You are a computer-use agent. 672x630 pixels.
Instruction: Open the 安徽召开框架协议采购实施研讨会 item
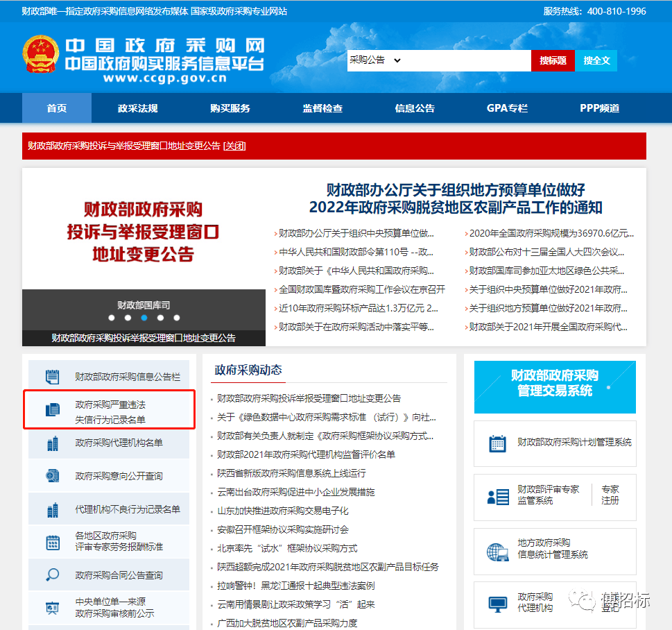coord(283,529)
